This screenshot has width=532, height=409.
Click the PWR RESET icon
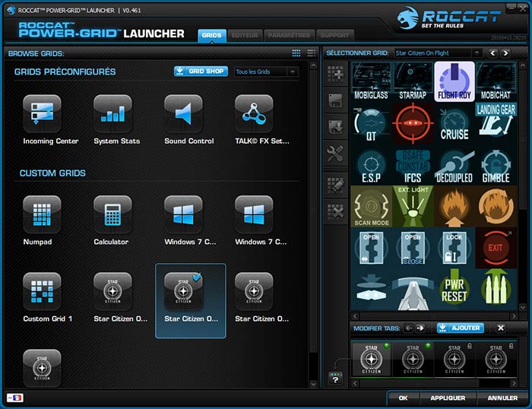[x=454, y=290]
